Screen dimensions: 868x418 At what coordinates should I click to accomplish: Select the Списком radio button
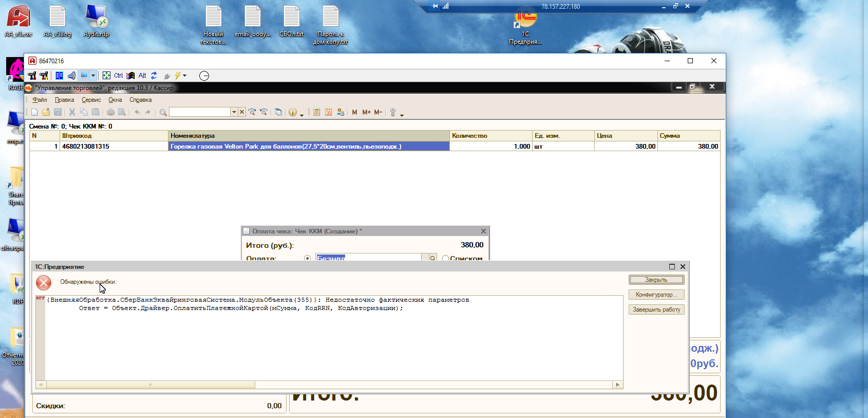coord(445,258)
